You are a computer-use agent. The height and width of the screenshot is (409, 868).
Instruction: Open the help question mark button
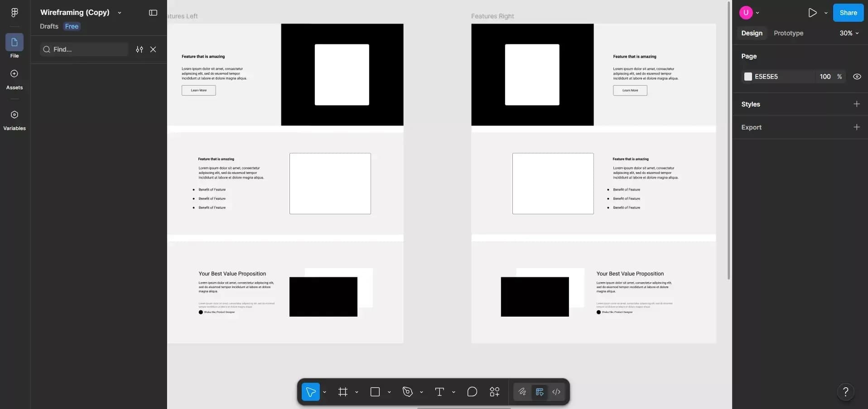[845, 392]
